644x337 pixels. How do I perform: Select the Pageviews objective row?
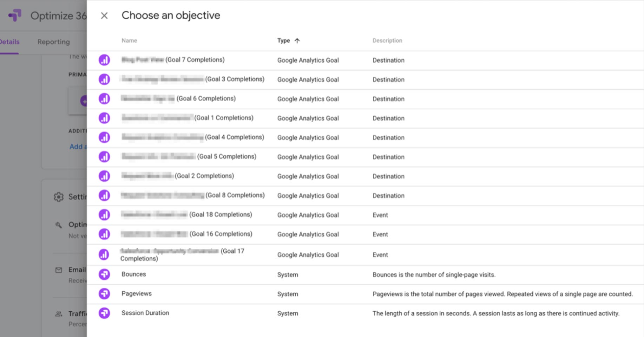point(136,293)
